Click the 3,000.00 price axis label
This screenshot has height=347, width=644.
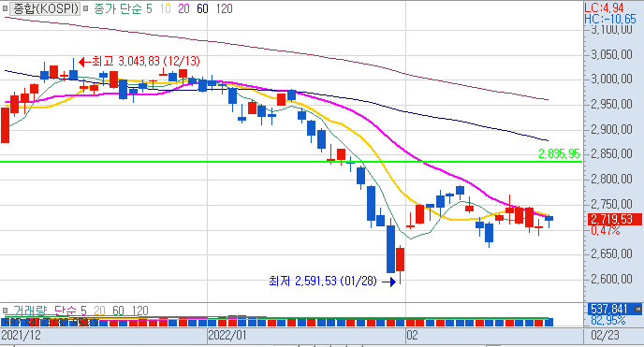click(611, 80)
